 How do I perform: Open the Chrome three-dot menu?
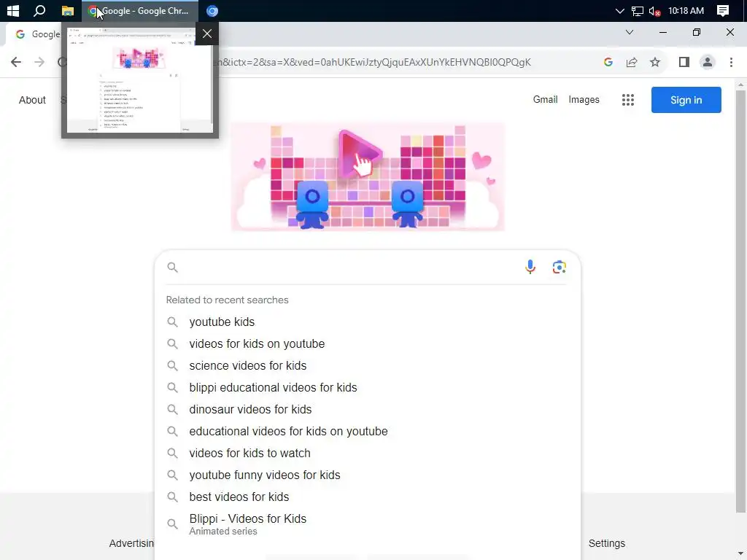click(731, 62)
